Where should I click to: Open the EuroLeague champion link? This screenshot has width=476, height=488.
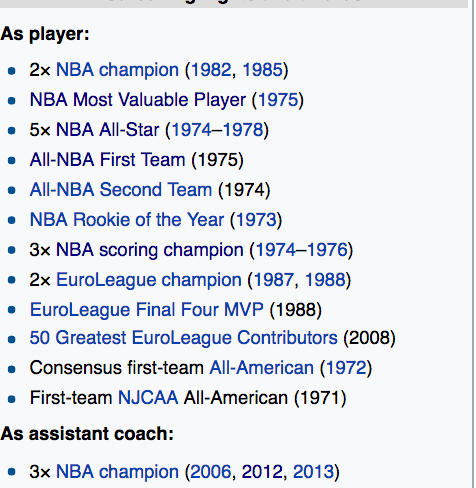pos(149,280)
